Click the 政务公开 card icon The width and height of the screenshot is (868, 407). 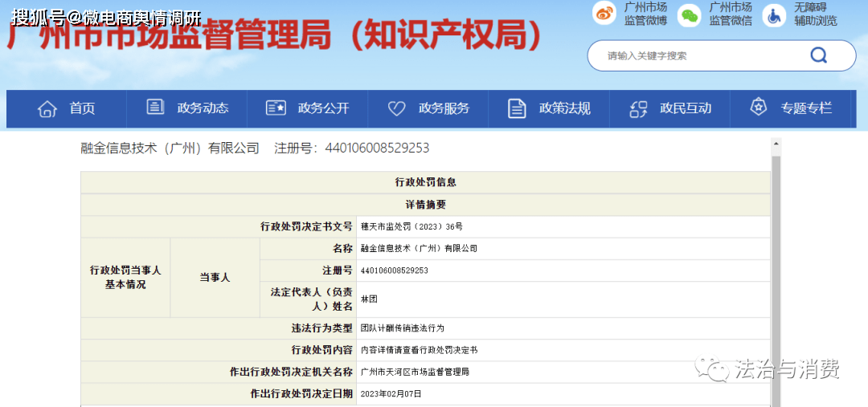276,108
